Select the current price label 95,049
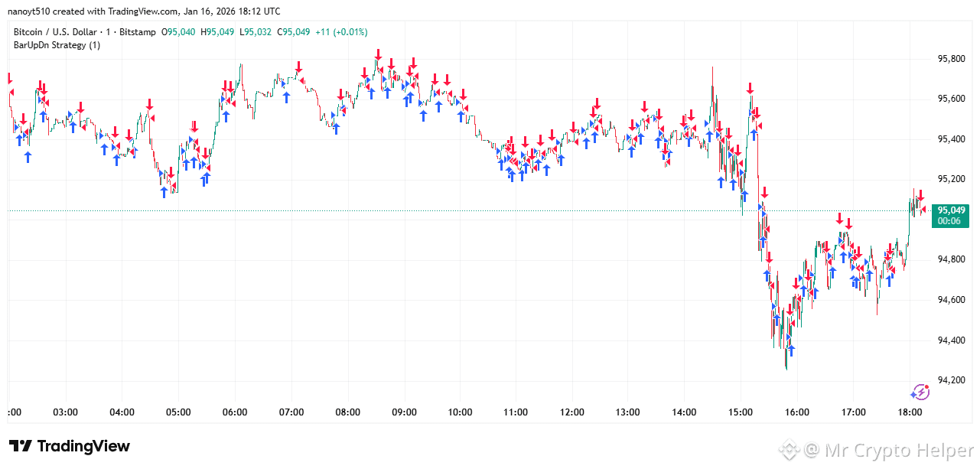Viewport: 980px width, 469px height. (950, 210)
